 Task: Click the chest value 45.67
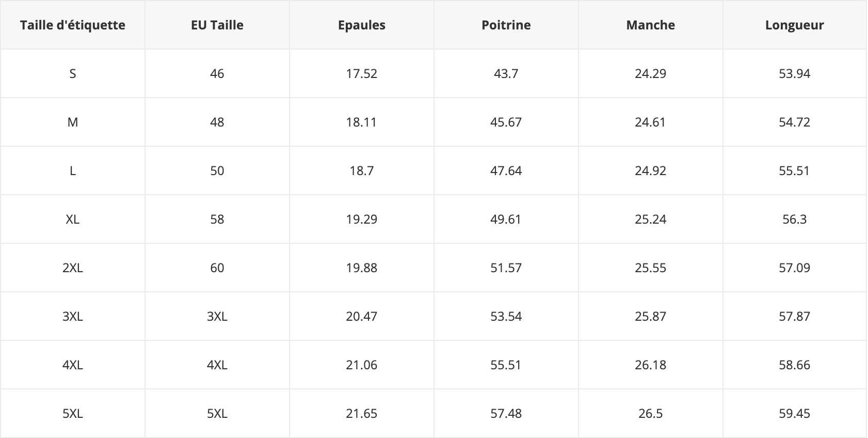click(506, 122)
